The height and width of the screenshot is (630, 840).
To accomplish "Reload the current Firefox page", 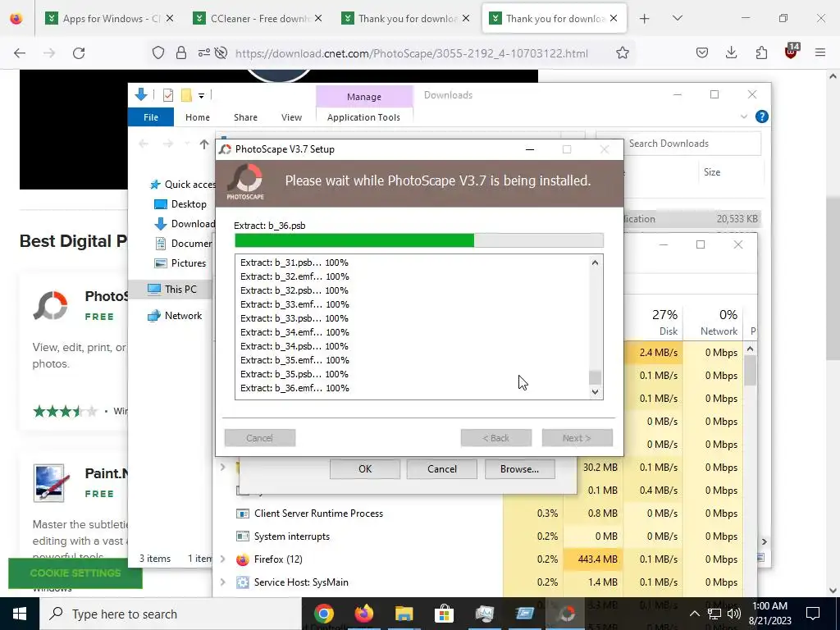I will pyautogui.click(x=79, y=53).
